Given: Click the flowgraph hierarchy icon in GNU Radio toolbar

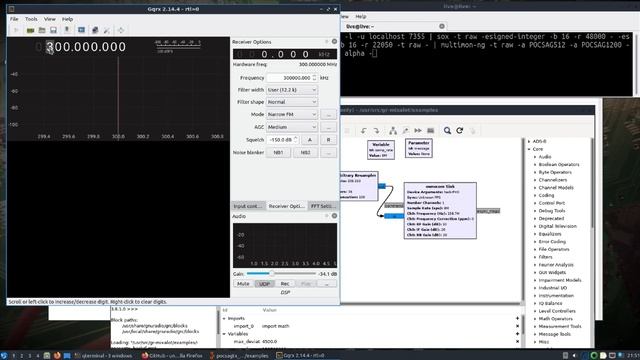Looking at the screenshot, I should point(393,131).
